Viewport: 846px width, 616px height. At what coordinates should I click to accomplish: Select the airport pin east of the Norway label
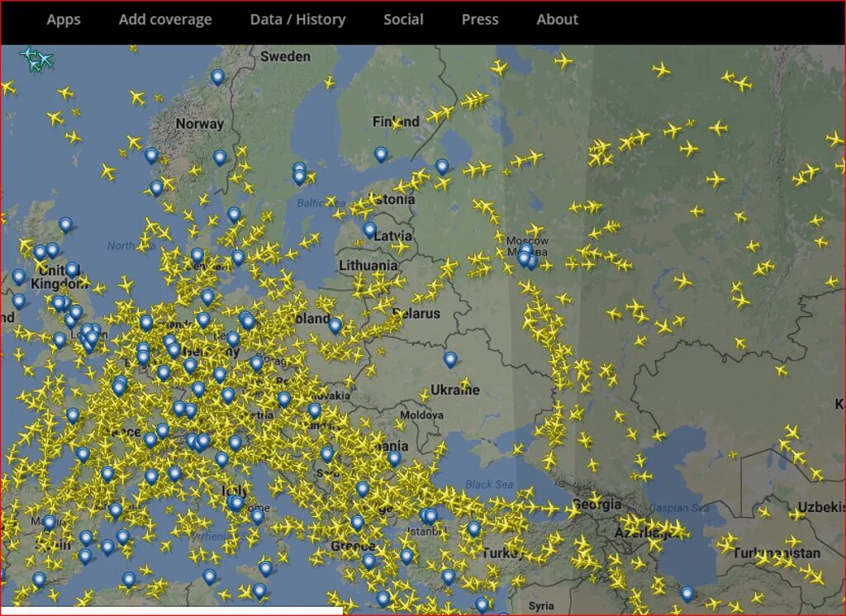220,158
